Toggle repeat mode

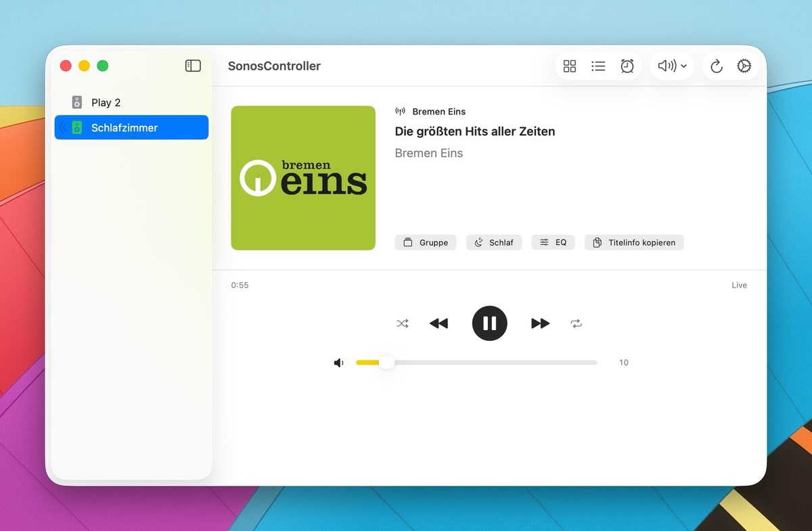pos(576,323)
